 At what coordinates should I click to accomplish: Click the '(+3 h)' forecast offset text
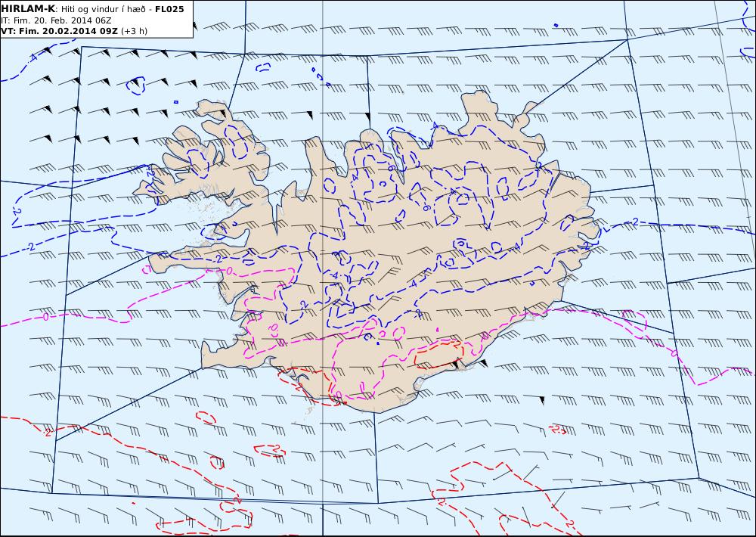point(134,31)
